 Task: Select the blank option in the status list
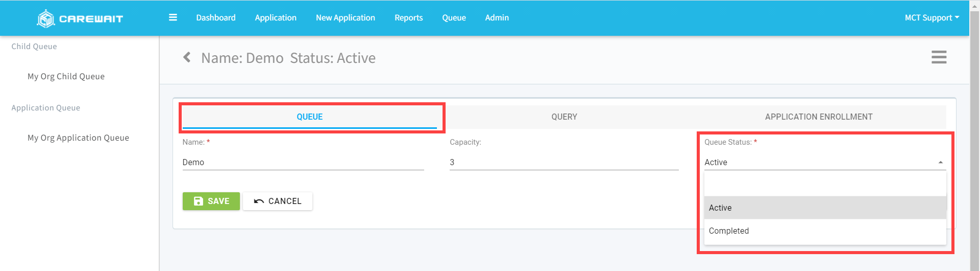coord(824,185)
